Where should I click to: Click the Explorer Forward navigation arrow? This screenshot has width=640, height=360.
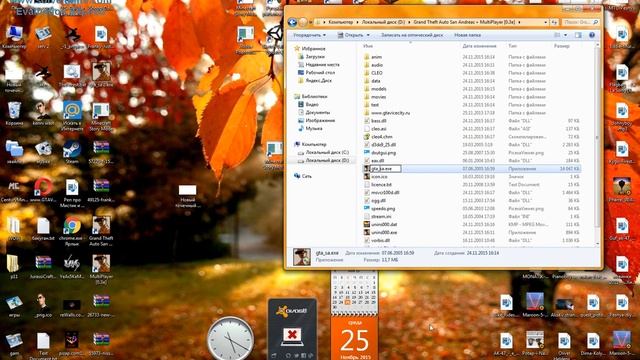click(303, 22)
